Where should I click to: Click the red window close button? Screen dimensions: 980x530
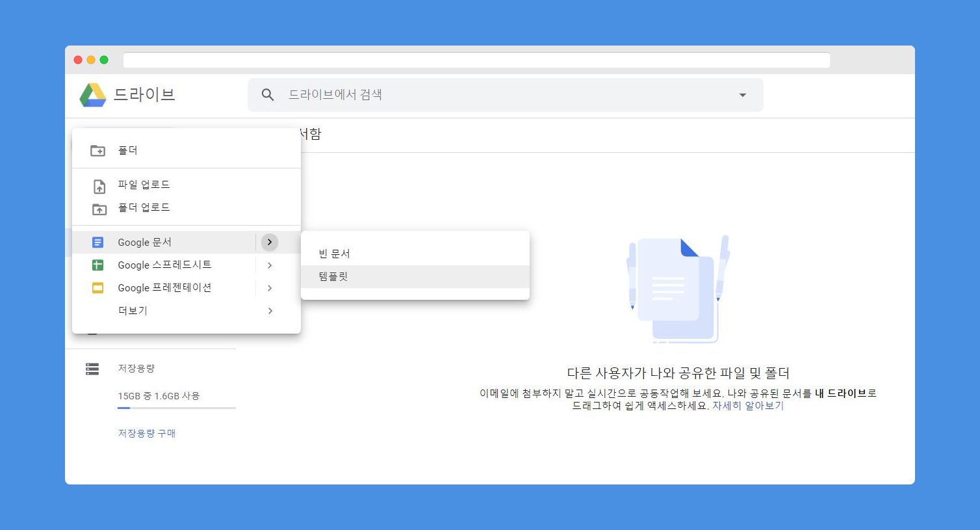pyautogui.click(x=78, y=60)
